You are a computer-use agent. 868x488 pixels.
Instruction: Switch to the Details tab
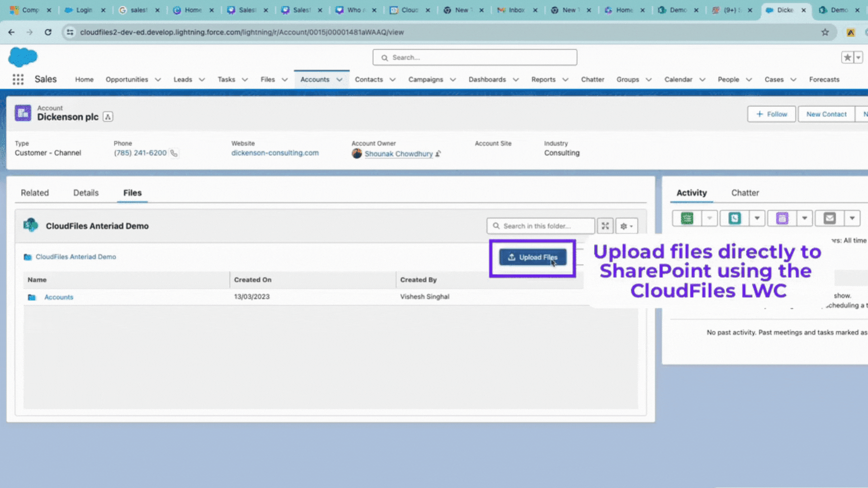86,192
